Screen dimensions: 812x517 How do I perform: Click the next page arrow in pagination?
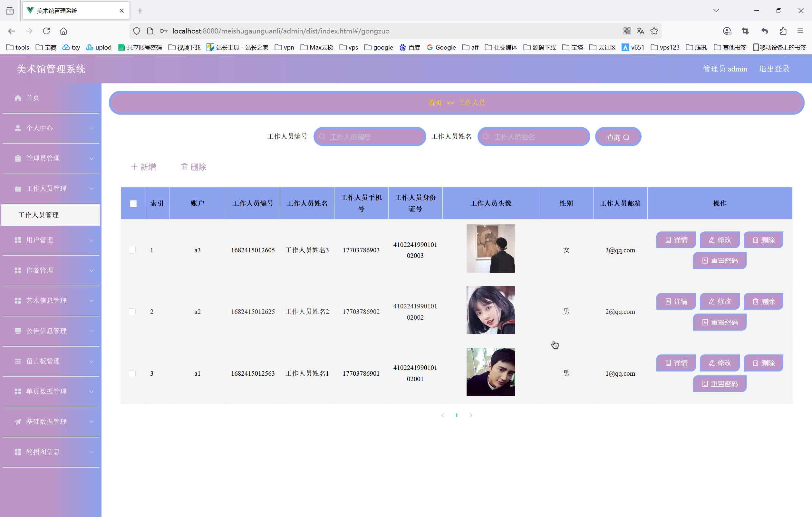coord(471,415)
